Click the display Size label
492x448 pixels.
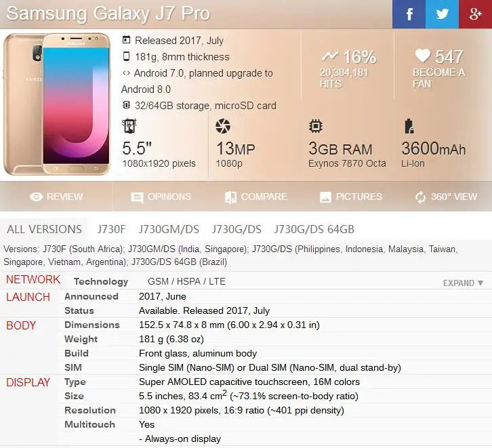(x=74, y=396)
